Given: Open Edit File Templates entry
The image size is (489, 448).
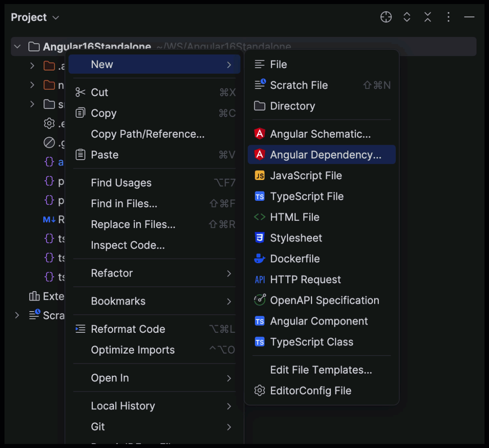Looking at the screenshot, I should coord(321,370).
